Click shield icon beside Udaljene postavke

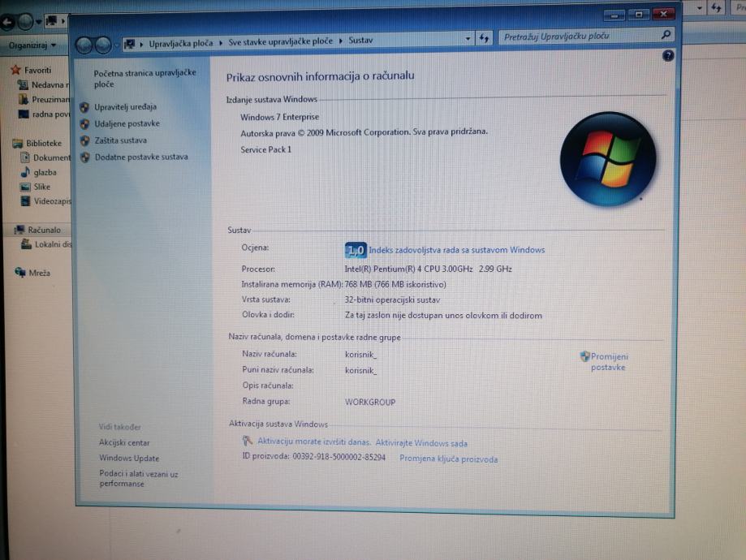(84, 124)
